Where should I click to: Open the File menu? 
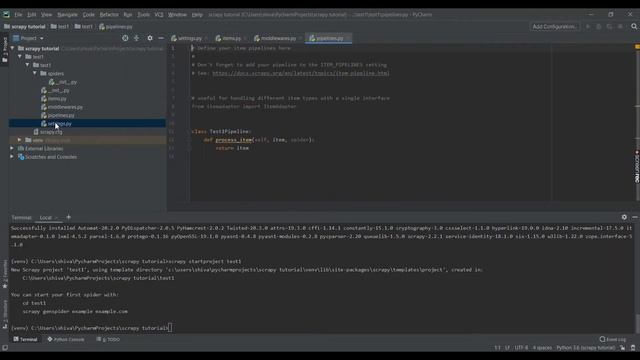(x=18, y=14)
